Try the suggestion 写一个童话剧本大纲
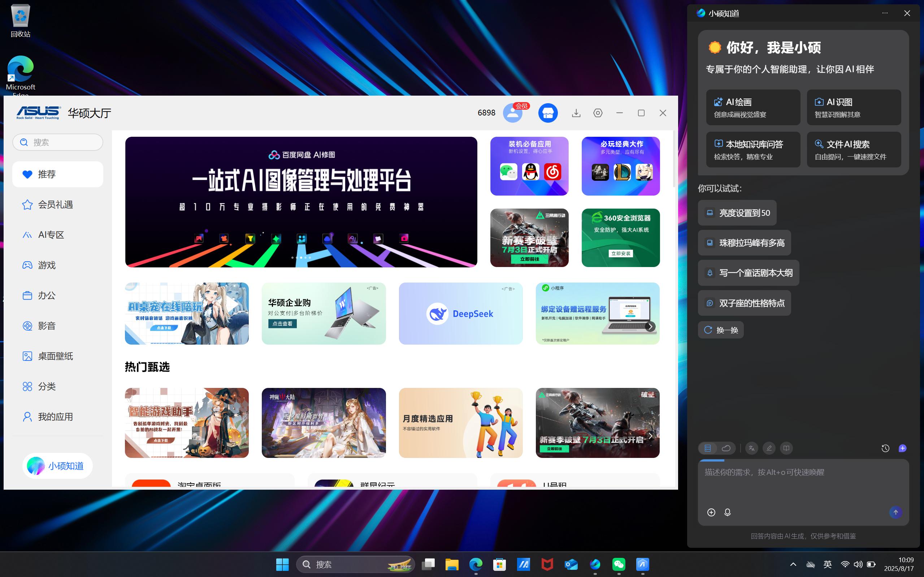The image size is (924, 577). pos(749,273)
